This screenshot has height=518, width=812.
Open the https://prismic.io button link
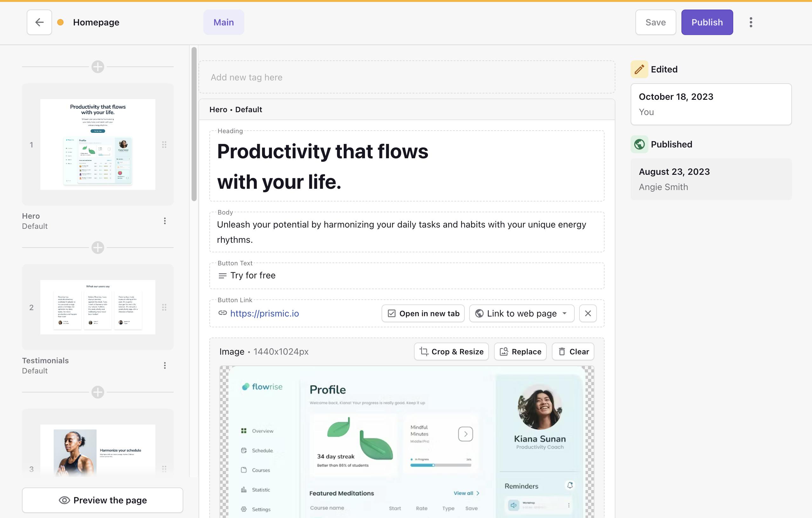264,313
